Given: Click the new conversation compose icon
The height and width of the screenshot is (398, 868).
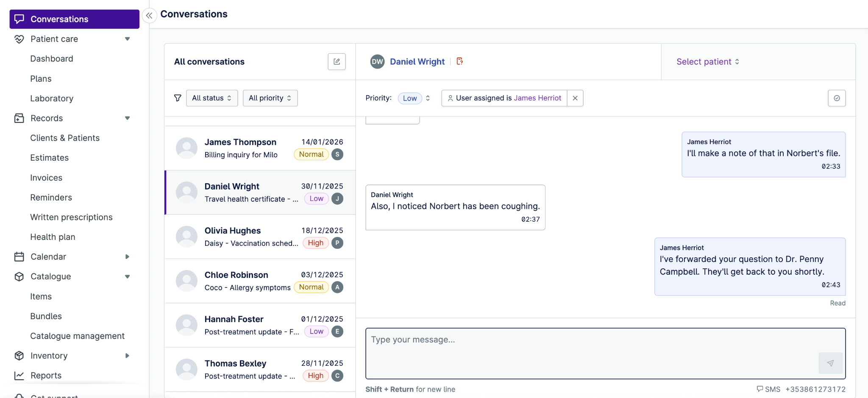Looking at the screenshot, I should tap(337, 61).
